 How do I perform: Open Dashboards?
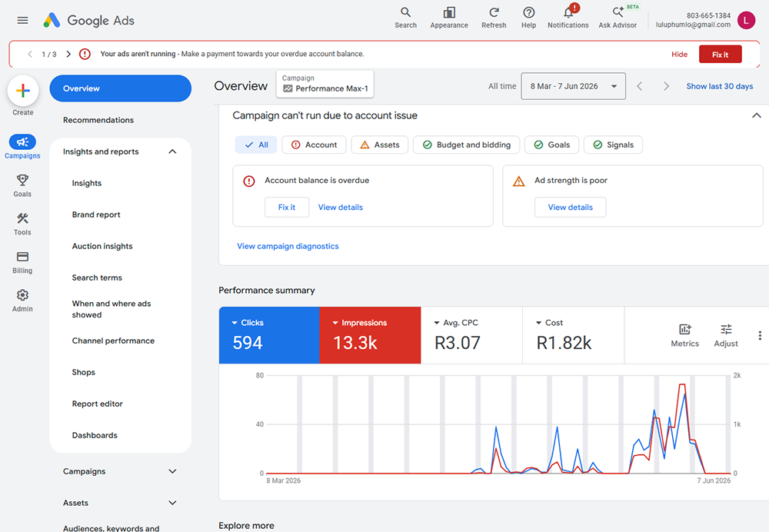[95, 435]
